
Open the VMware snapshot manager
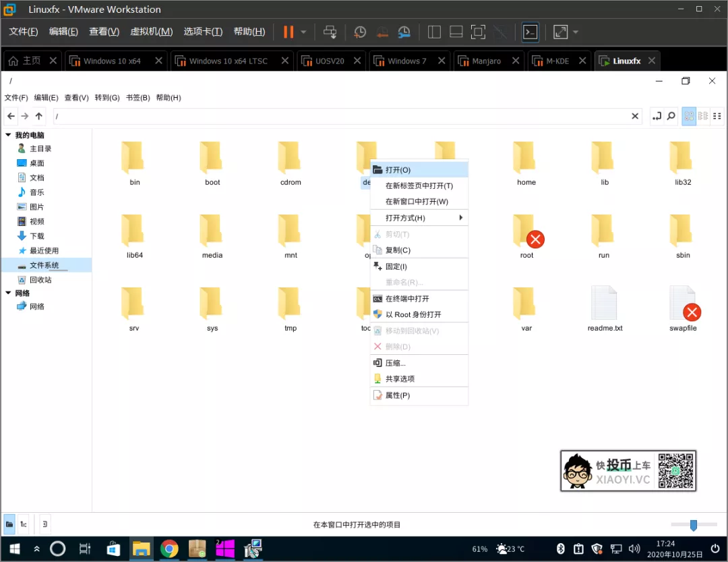point(403,32)
